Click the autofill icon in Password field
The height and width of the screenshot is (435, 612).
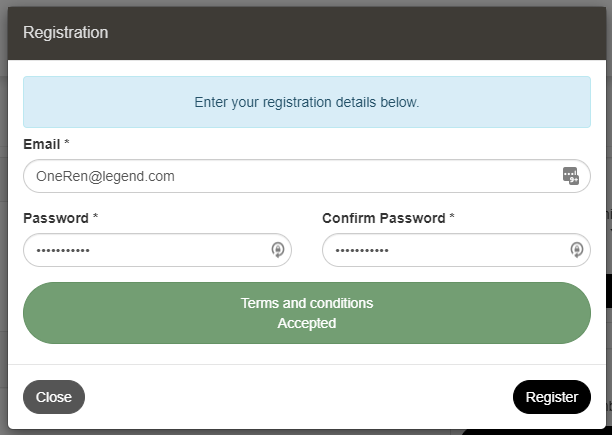(278, 250)
